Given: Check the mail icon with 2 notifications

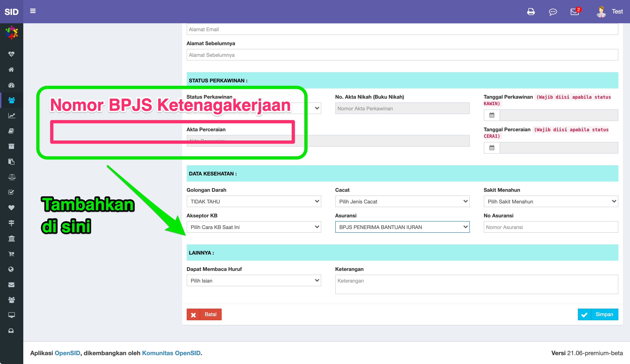Looking at the screenshot, I should [x=575, y=12].
